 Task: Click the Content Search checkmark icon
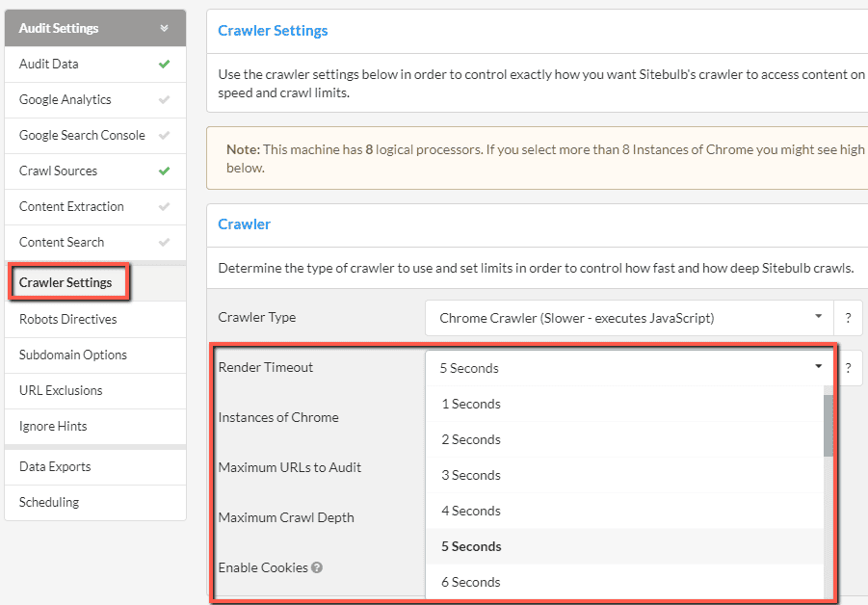[165, 243]
